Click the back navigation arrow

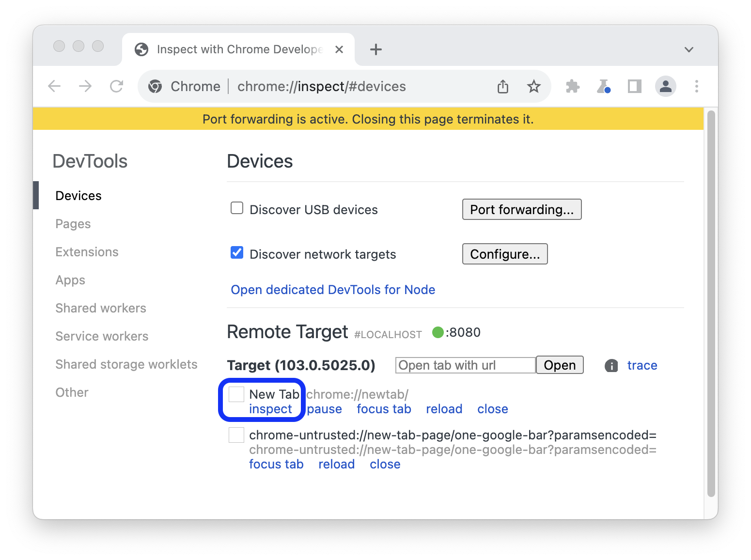(54, 86)
